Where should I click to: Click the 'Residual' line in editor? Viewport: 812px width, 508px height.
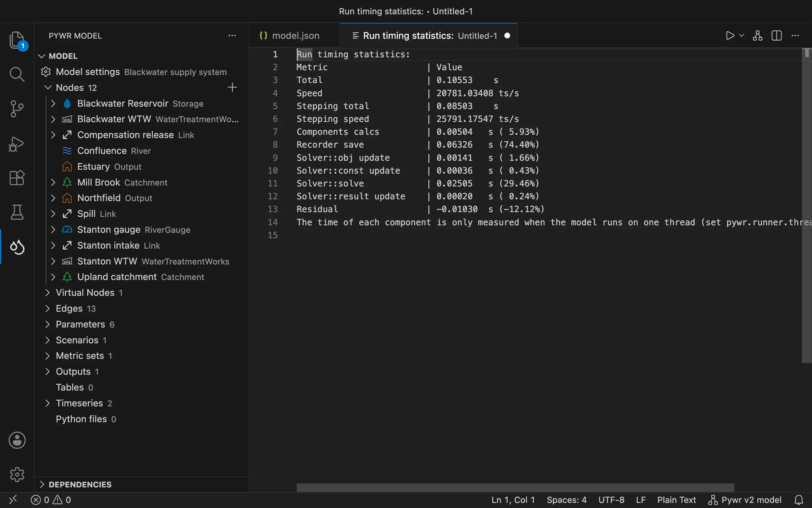(420, 209)
